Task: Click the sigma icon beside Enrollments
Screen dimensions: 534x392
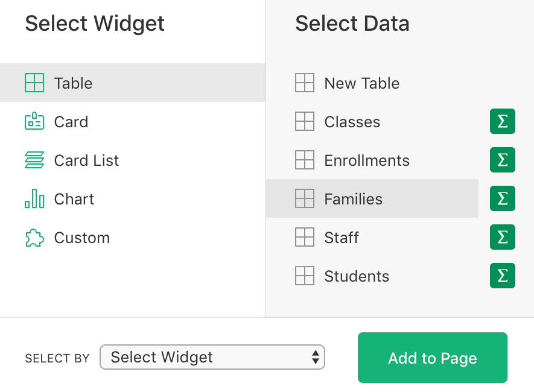Action: pos(503,160)
